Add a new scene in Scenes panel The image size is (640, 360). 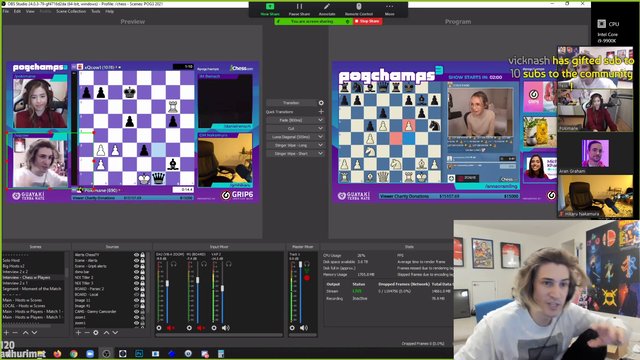pyautogui.click(x=7, y=333)
